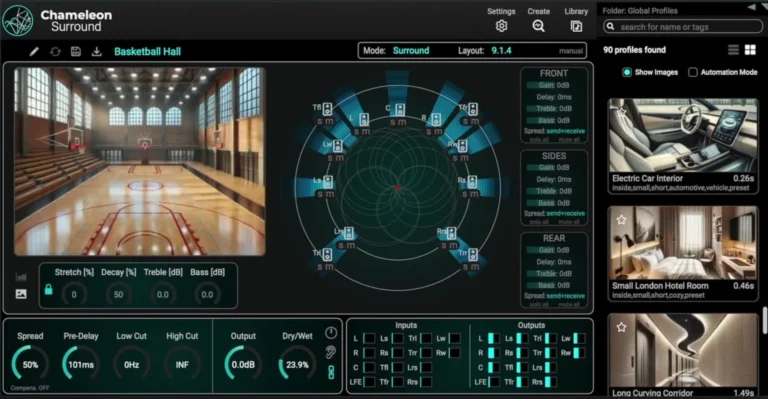Change SIDES Spread send+receive option
768x399 pixels.
click(x=565, y=213)
